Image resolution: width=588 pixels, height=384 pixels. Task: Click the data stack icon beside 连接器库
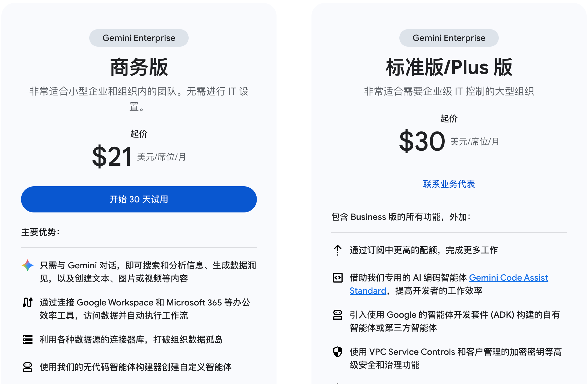pos(28,340)
